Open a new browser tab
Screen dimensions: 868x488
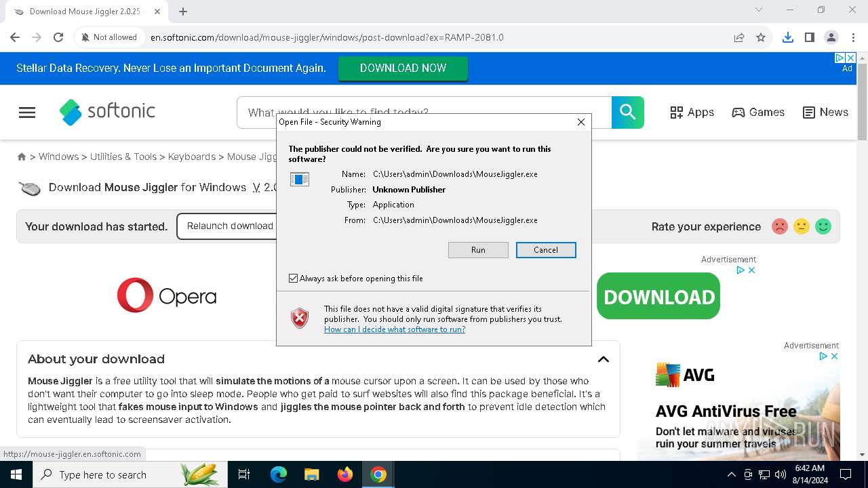(183, 11)
